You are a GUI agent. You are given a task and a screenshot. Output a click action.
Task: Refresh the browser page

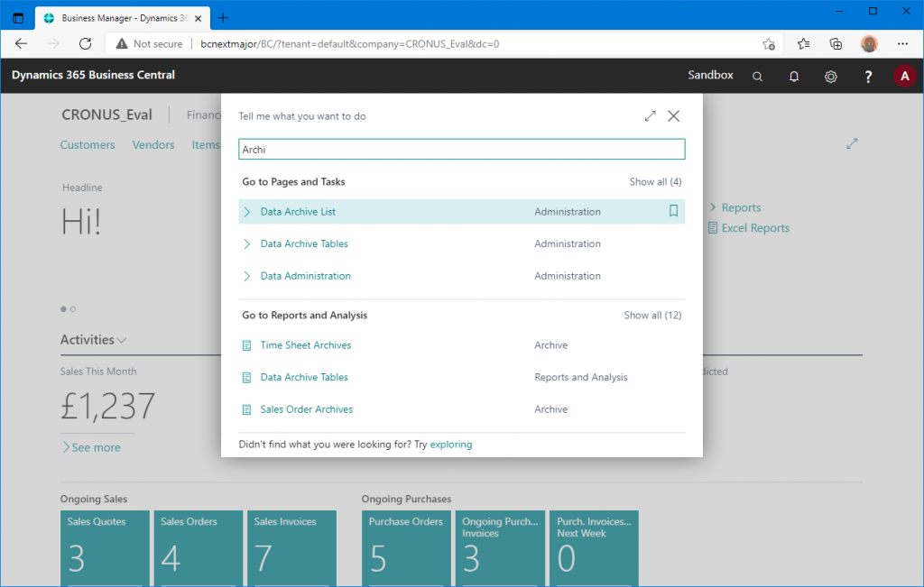tap(86, 43)
